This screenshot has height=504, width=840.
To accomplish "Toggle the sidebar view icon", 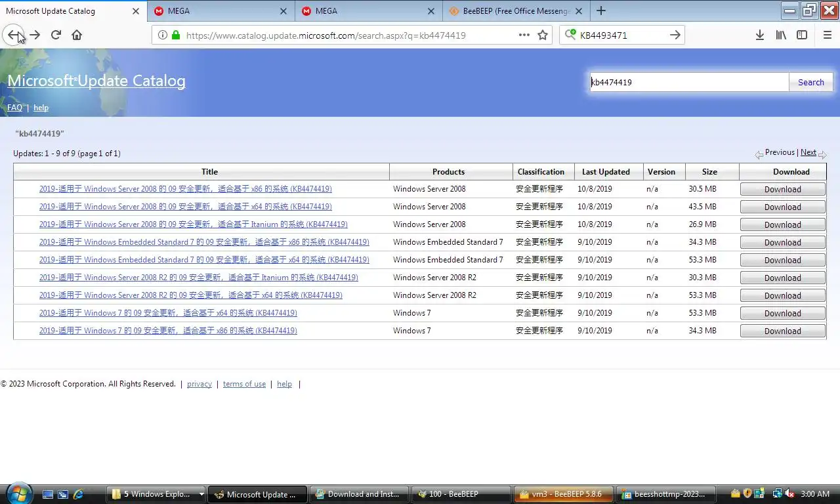I will tap(801, 35).
